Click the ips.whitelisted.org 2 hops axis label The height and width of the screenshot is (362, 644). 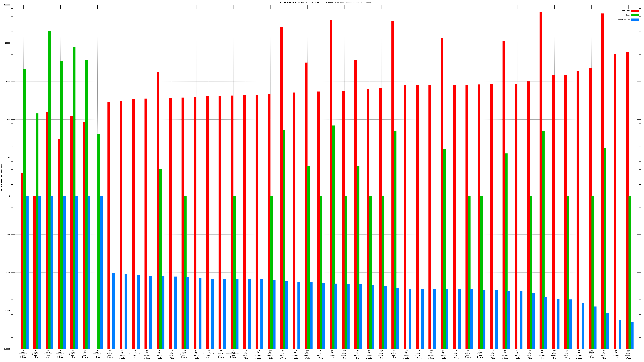click(x=208, y=354)
